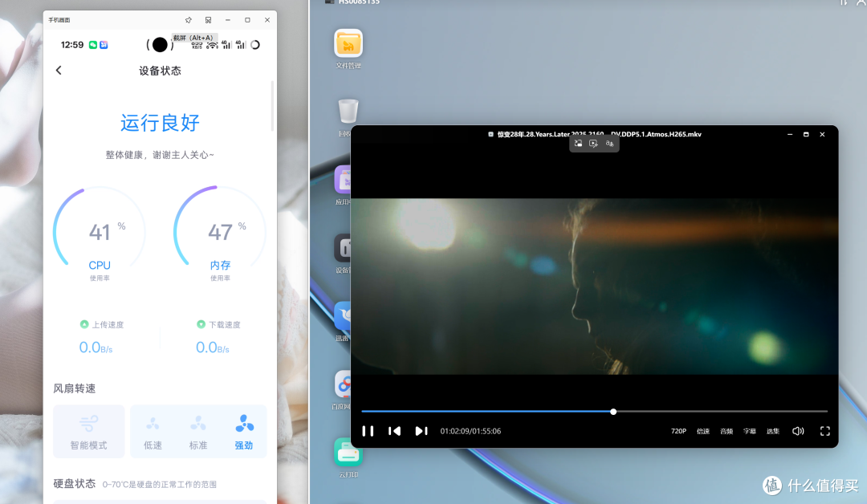Click the 01:02:09/01:55:06 time display

tap(470, 431)
